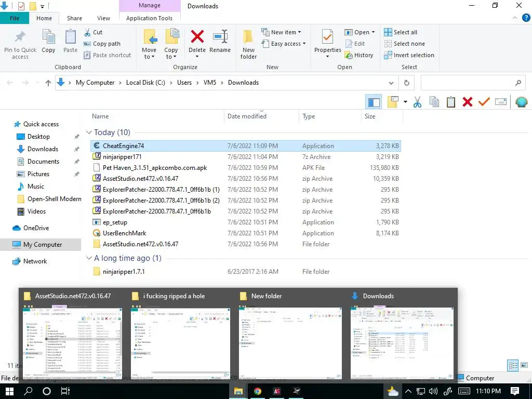Click Copy path in Clipboard group
The height and width of the screenshot is (399, 532).
pyautogui.click(x=102, y=44)
